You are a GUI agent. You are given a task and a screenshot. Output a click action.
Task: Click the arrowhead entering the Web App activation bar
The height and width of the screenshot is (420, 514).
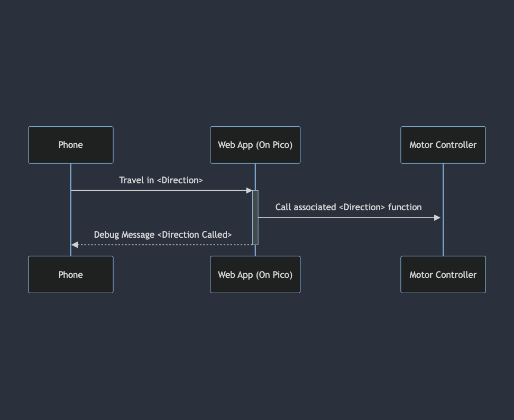250,190
